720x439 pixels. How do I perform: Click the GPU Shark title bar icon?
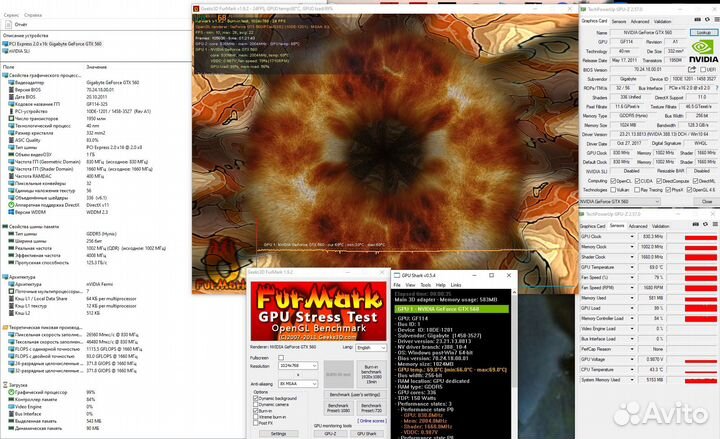(397, 276)
